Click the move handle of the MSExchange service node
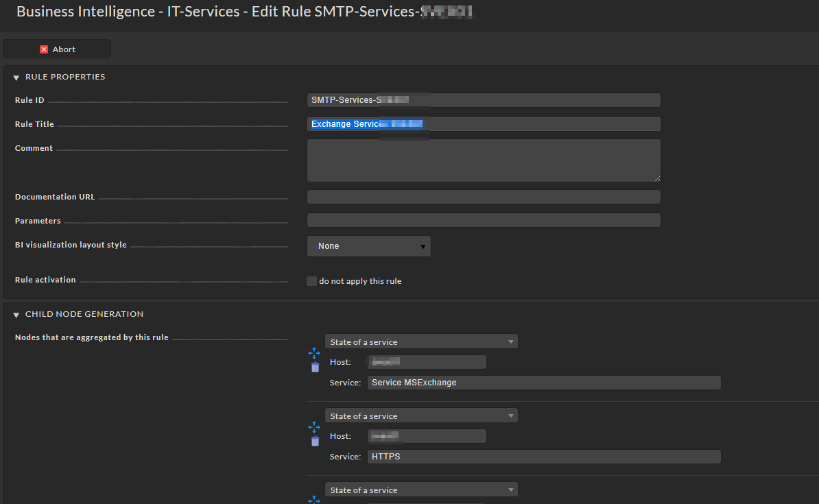The height and width of the screenshot is (504, 819). (x=314, y=352)
